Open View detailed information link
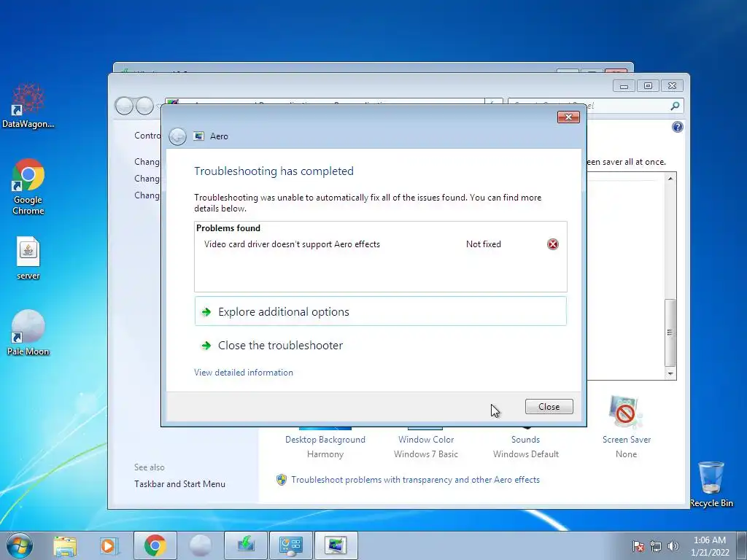Image resolution: width=747 pixels, height=560 pixels. [x=244, y=373]
